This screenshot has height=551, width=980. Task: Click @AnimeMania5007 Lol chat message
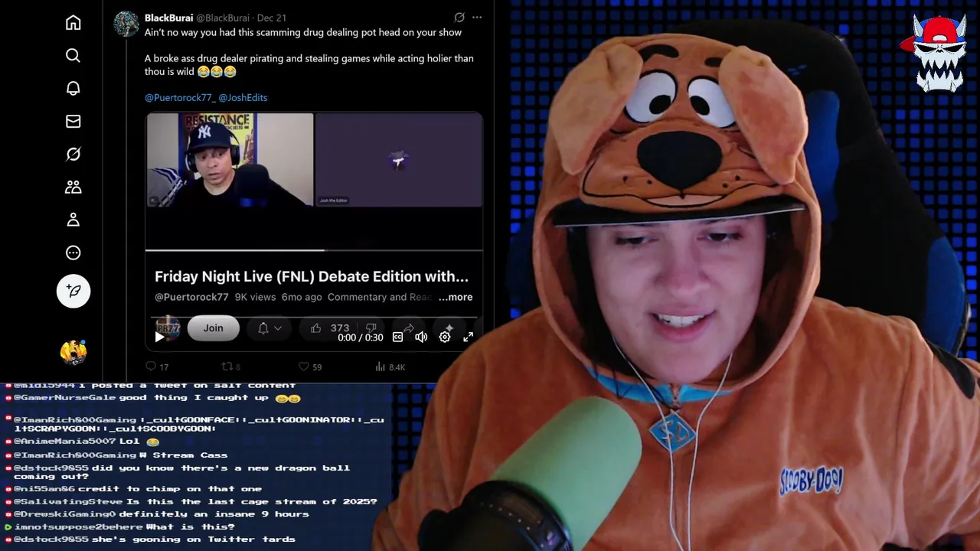83,442
